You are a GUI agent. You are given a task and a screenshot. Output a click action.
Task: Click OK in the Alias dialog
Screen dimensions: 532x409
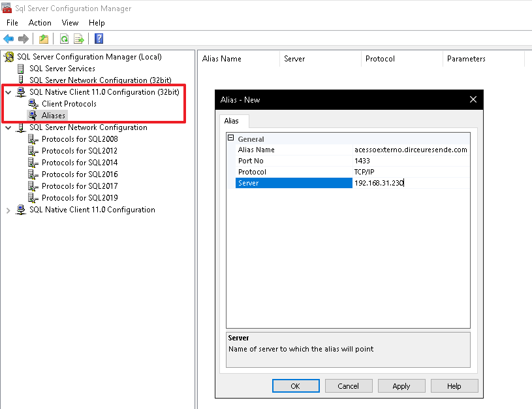(296, 386)
